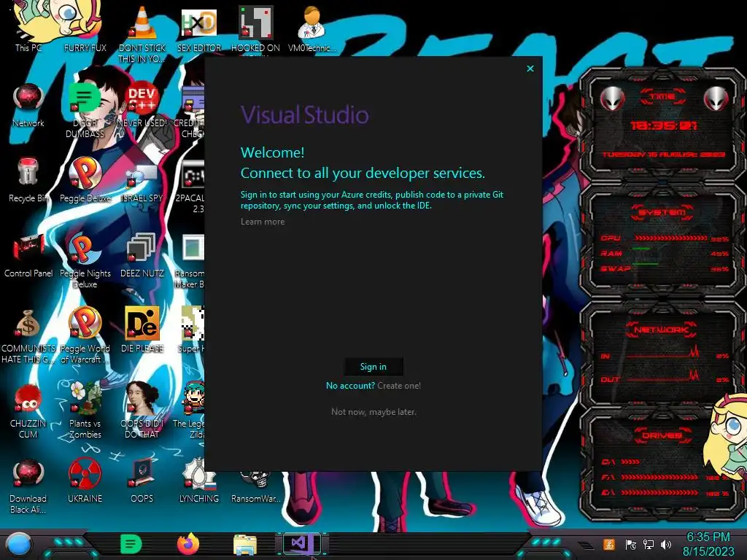Screen dimensions: 747x560
Task: Select the HOOKED ON desktop shortcut
Action: [x=255, y=29]
